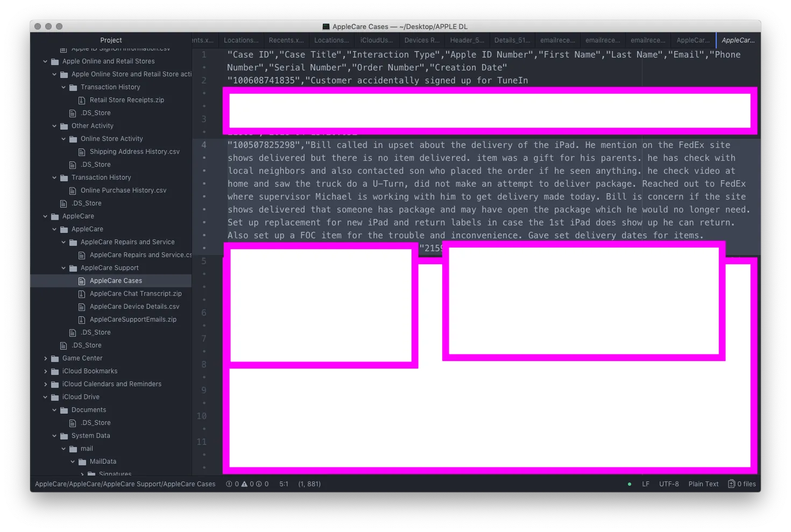791x532 pixels.
Task: Click the linter warning triangle icon in status bar
Action: (x=244, y=484)
